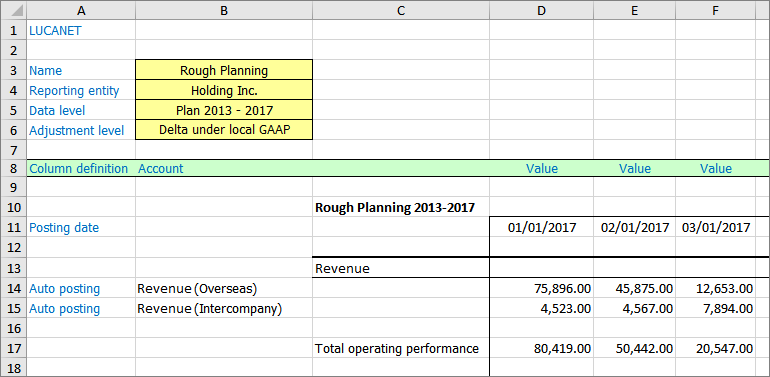Select row 8 header
The image size is (770, 377).
tap(13, 168)
